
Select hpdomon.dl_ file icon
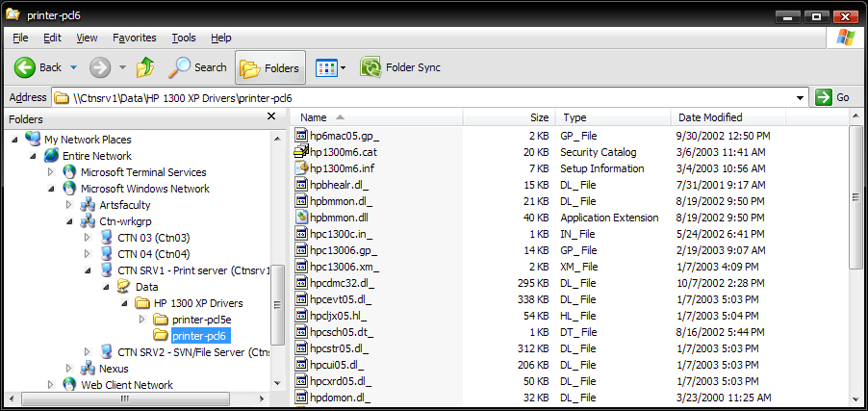coord(301,398)
